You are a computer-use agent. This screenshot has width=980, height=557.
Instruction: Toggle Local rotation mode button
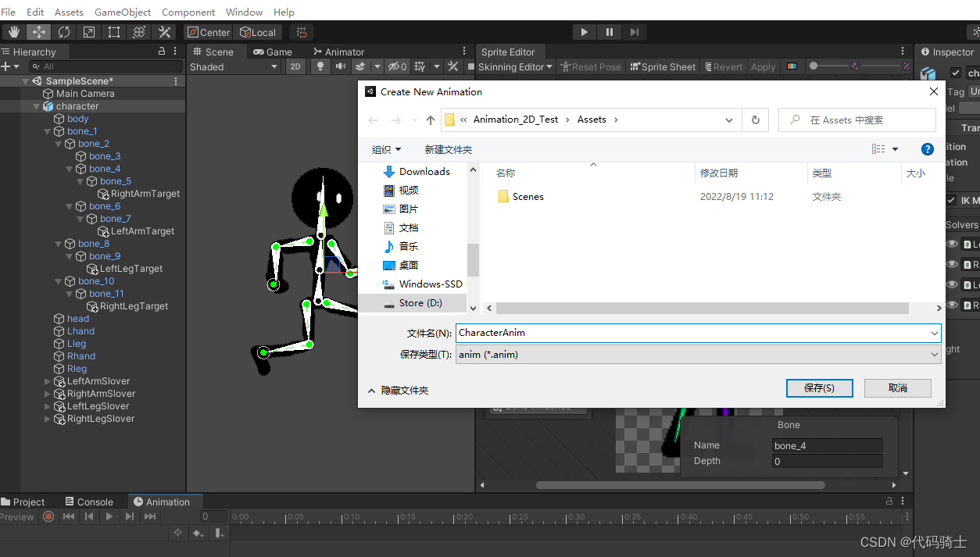coord(258,32)
